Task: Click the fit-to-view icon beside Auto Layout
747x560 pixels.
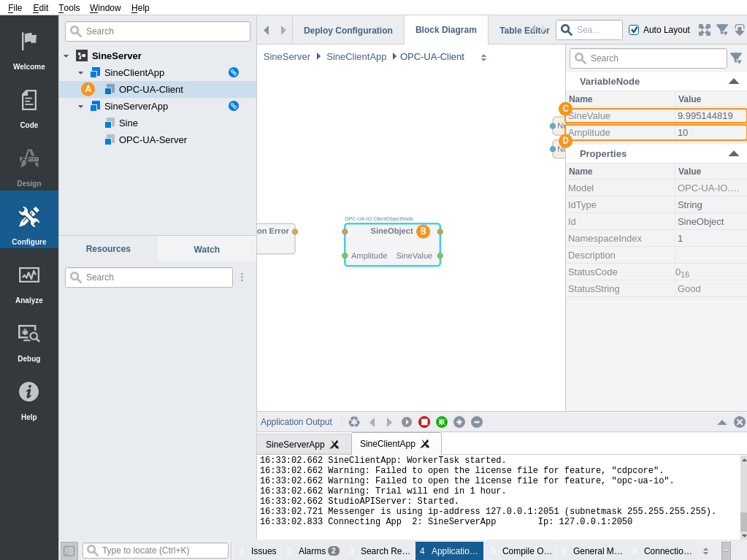Action: [705, 30]
